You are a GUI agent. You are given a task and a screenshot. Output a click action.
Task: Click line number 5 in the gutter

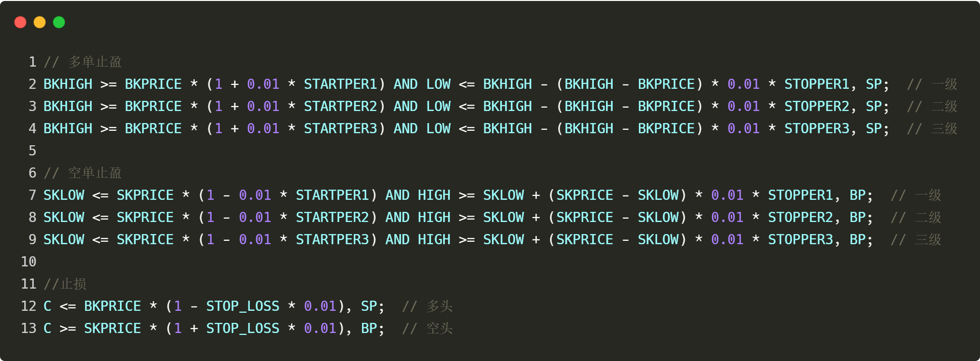[32, 151]
